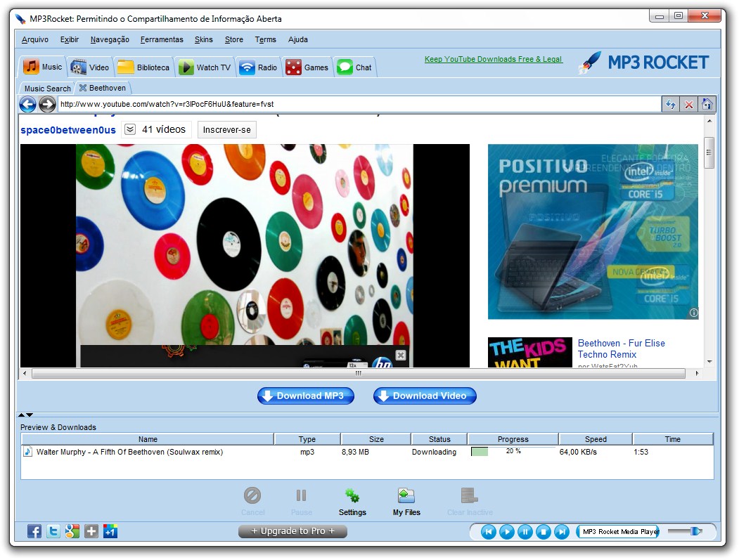The height and width of the screenshot is (560, 739).
Task: Click the Cancel download icon
Action: point(252,495)
